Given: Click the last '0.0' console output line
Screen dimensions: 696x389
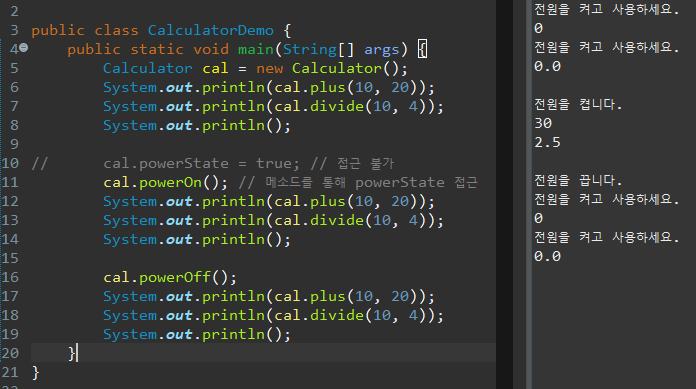Looking at the screenshot, I should point(547,257).
